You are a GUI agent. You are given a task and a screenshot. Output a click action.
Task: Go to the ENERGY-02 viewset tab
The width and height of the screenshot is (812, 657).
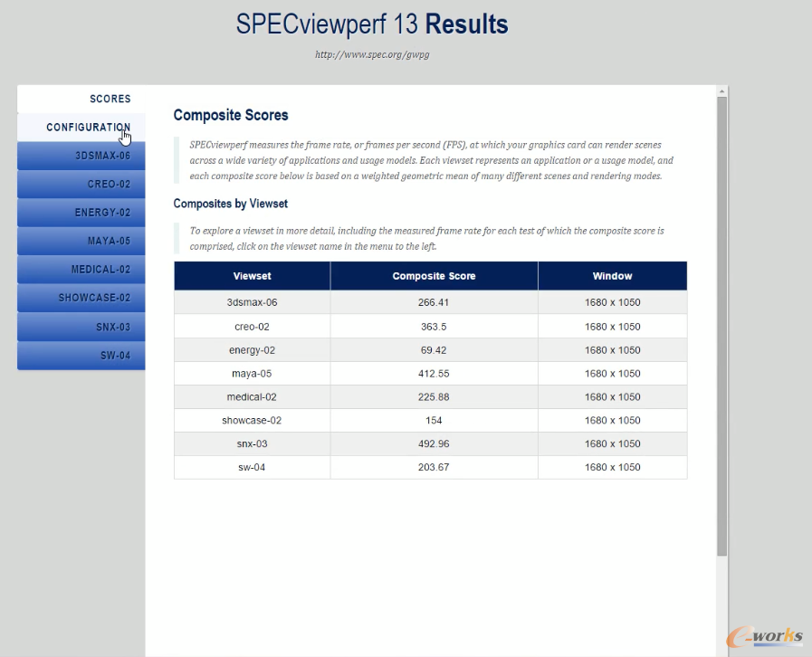coord(81,213)
